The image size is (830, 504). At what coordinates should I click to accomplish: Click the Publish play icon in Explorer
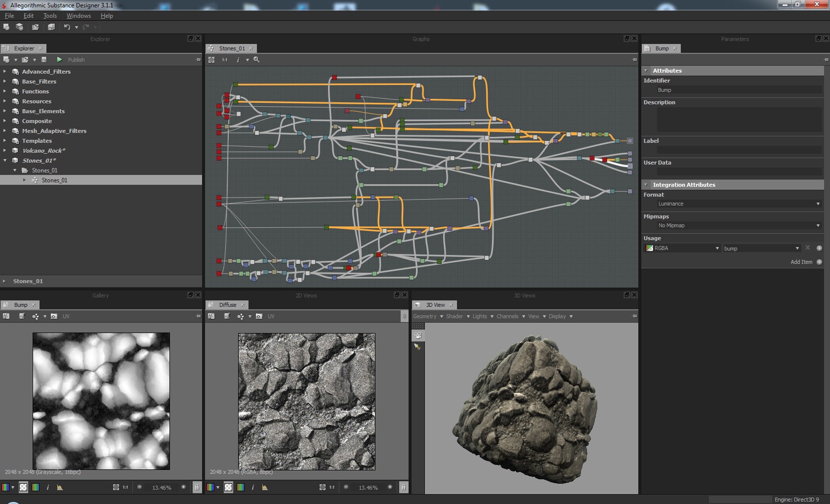click(x=59, y=59)
